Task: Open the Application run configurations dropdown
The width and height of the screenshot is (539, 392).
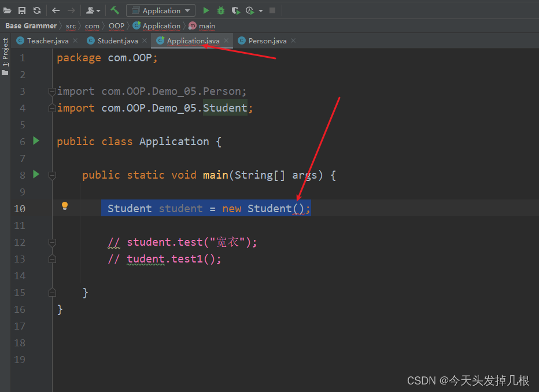Action: tap(160, 10)
